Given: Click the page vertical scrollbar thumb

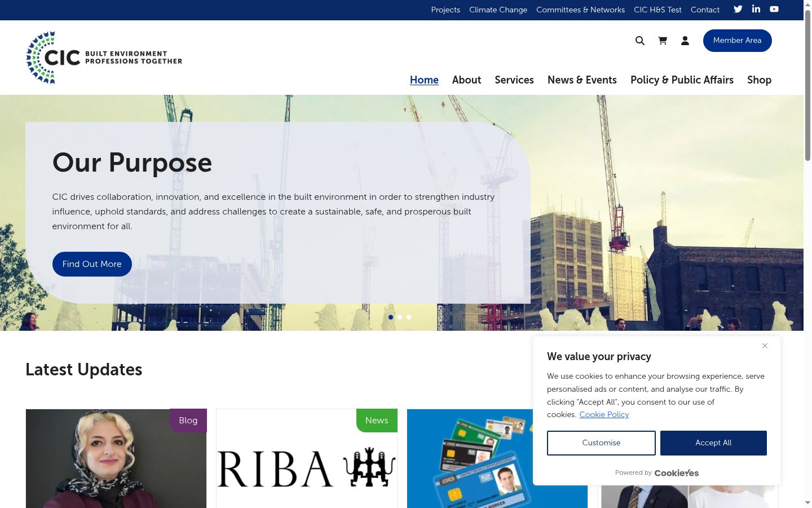Looking at the screenshot, I should (x=807, y=85).
